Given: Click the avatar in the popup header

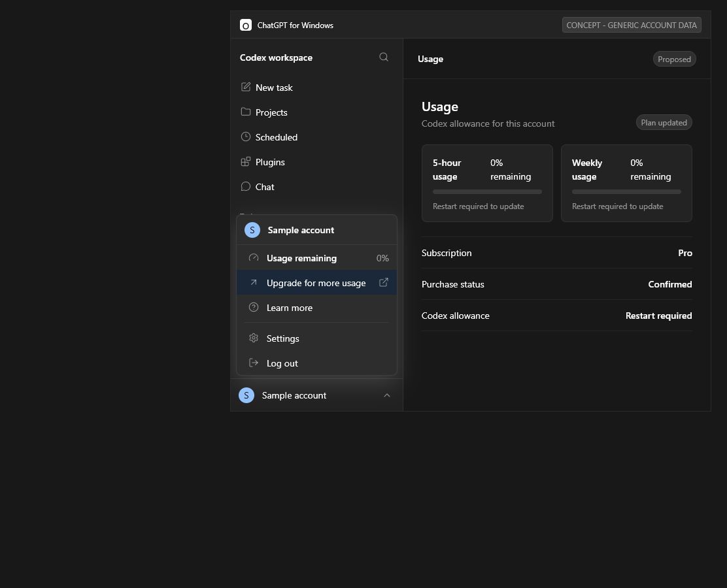Looking at the screenshot, I should pos(252,230).
